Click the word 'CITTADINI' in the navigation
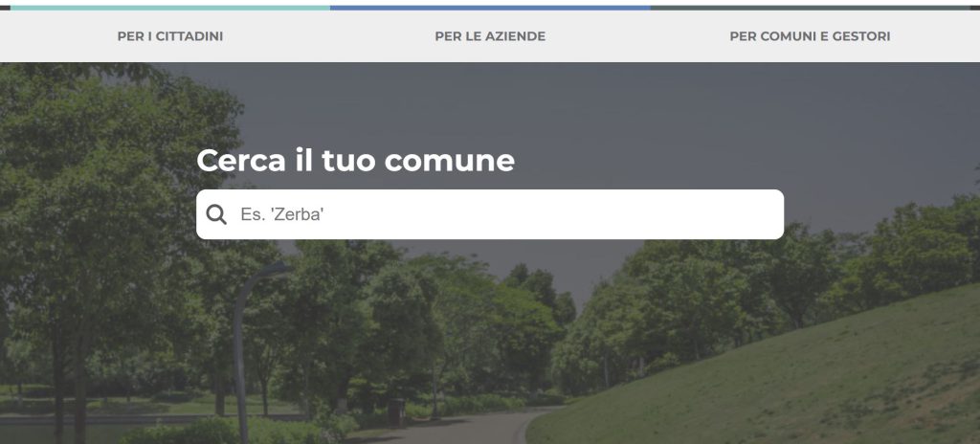The height and width of the screenshot is (444, 980). 189,36
